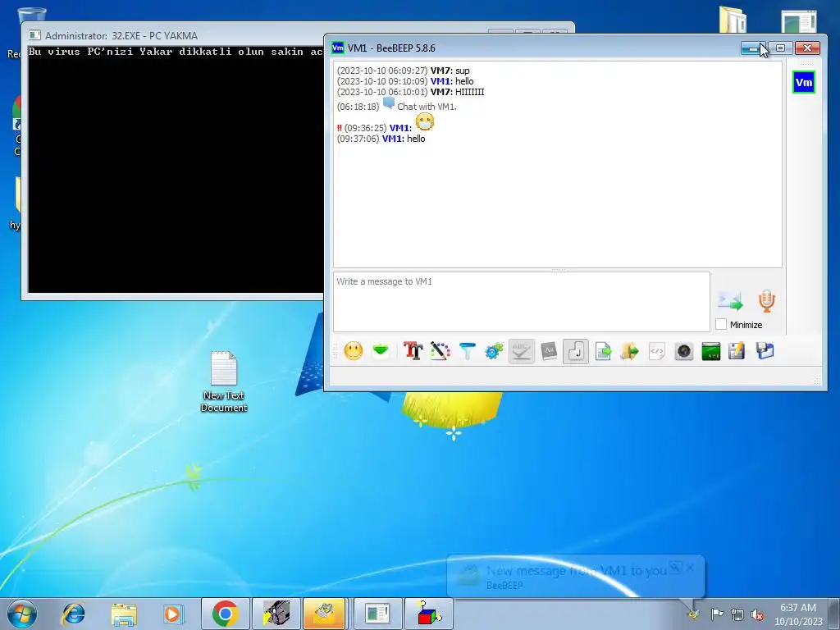This screenshot has height=630, width=840.
Task: Open the Windows Start menu
Action: (x=22, y=614)
